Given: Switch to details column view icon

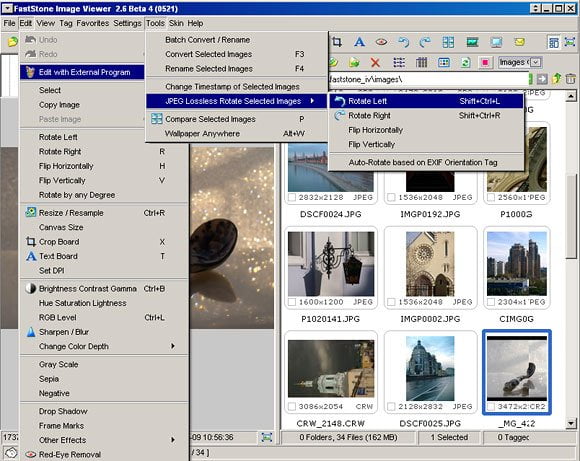Looking at the screenshot, I should 421,62.
